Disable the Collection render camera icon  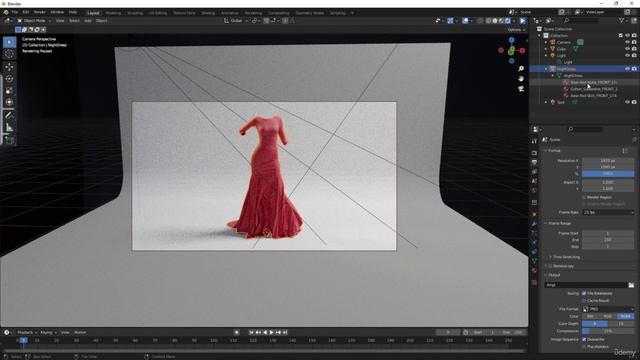pos(634,36)
